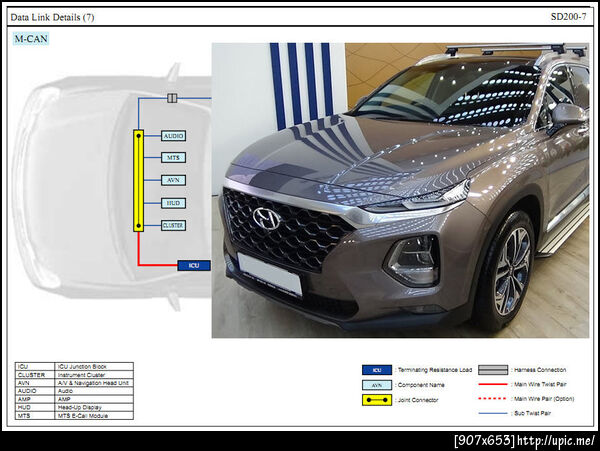Click the blue ICU swatch in the legend
600x451 pixels.
click(377, 370)
